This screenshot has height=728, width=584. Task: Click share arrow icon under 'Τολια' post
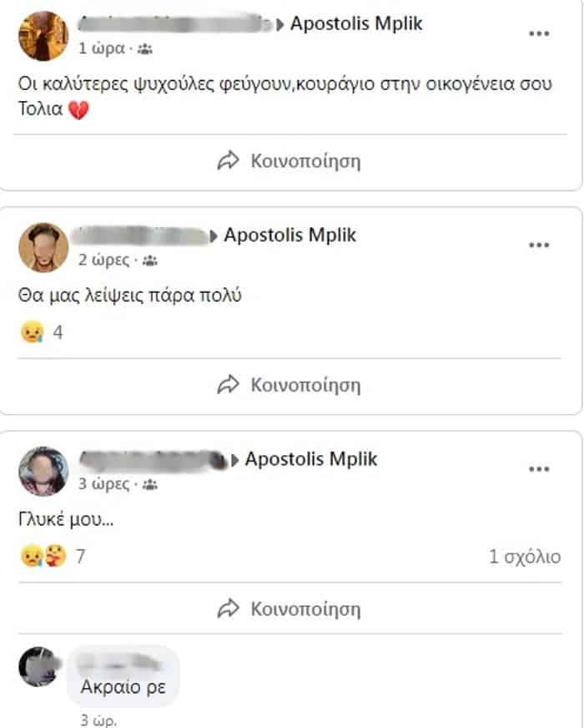pyautogui.click(x=228, y=161)
